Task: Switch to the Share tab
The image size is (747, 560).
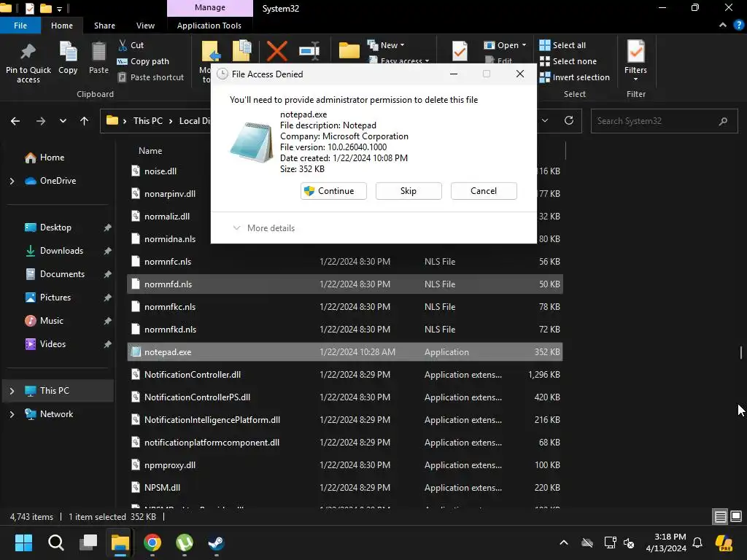Action: click(104, 26)
